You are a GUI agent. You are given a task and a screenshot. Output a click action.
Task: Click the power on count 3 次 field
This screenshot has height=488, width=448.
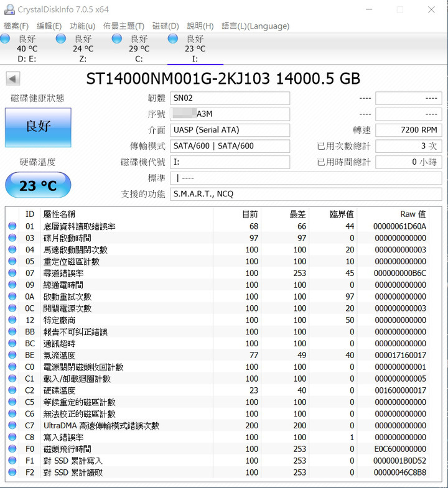pyautogui.click(x=408, y=146)
